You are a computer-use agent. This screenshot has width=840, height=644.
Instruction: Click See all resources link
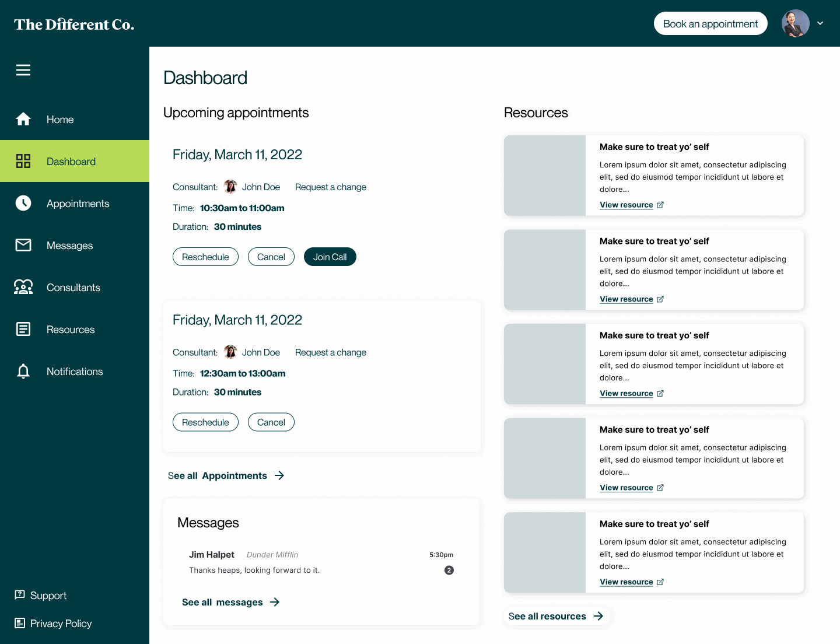556,616
